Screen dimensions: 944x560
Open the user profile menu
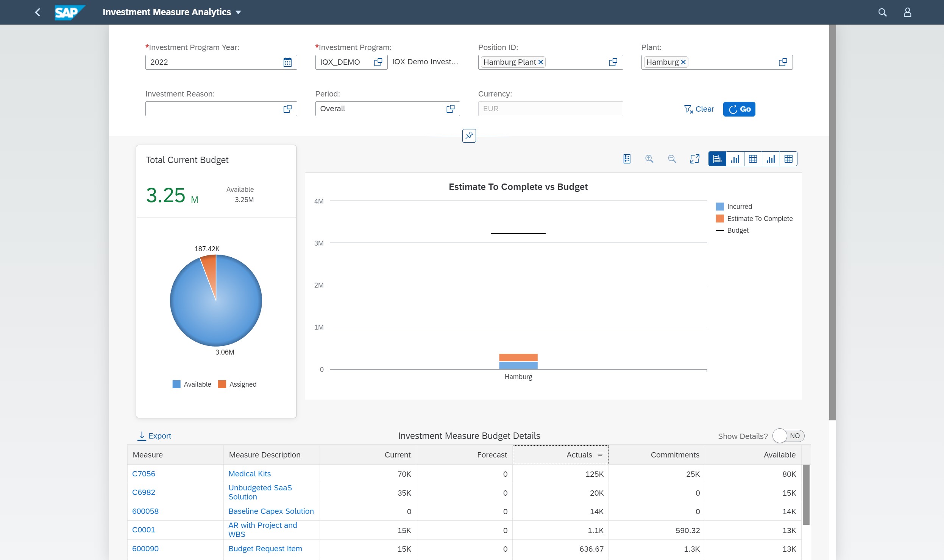tap(907, 12)
